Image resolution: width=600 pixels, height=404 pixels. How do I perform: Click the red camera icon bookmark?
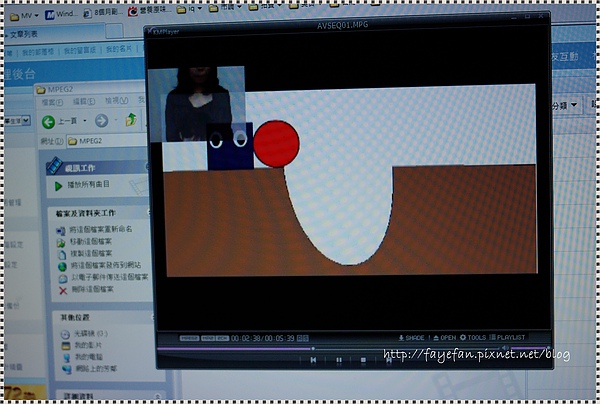[132, 11]
